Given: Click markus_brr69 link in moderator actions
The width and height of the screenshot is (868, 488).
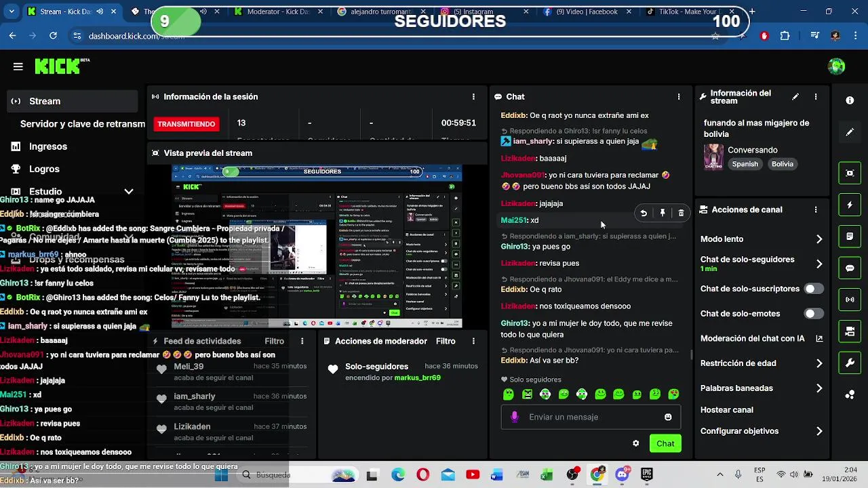Looking at the screenshot, I should point(418,378).
